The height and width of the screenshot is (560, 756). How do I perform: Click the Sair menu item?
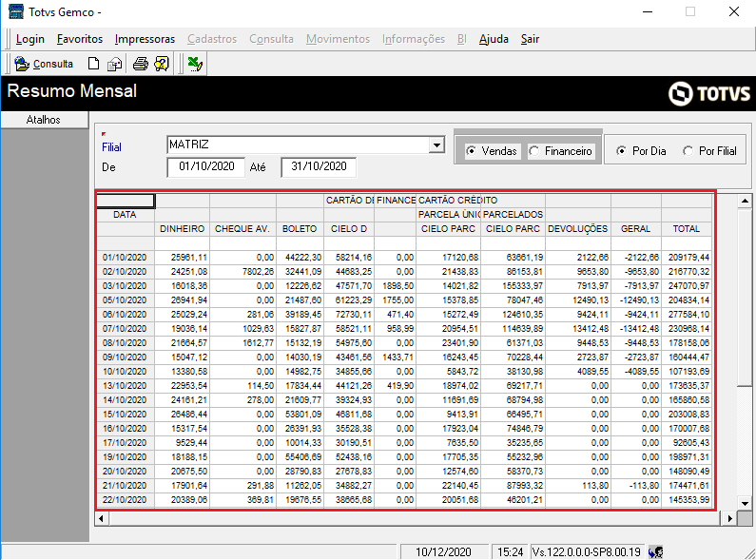click(530, 39)
